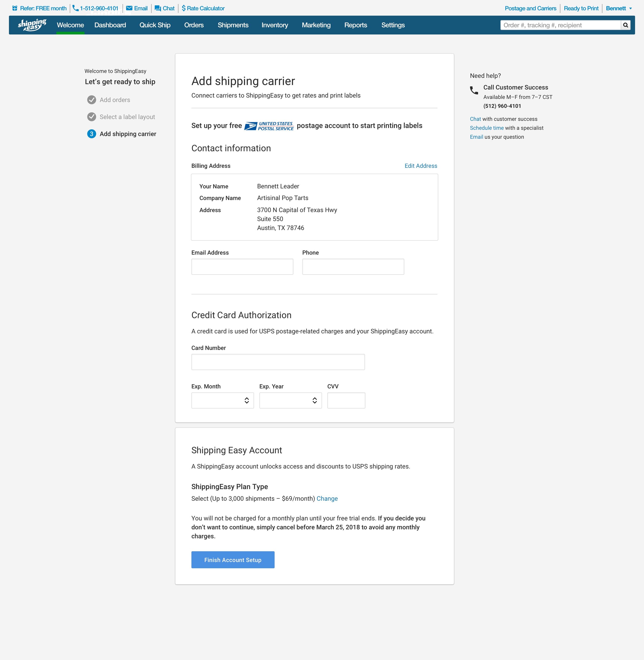The image size is (644, 660).
Task: Click the 1-512-960-4101 phone link
Action: click(x=99, y=8)
